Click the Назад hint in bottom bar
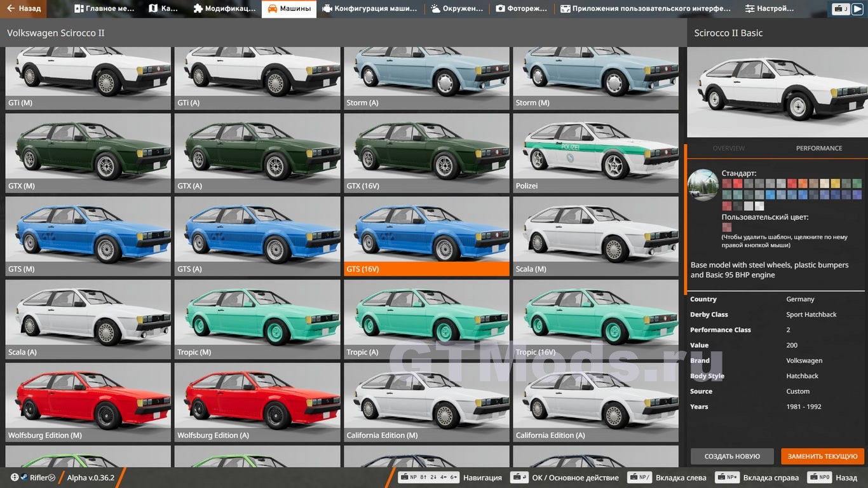 click(832, 478)
